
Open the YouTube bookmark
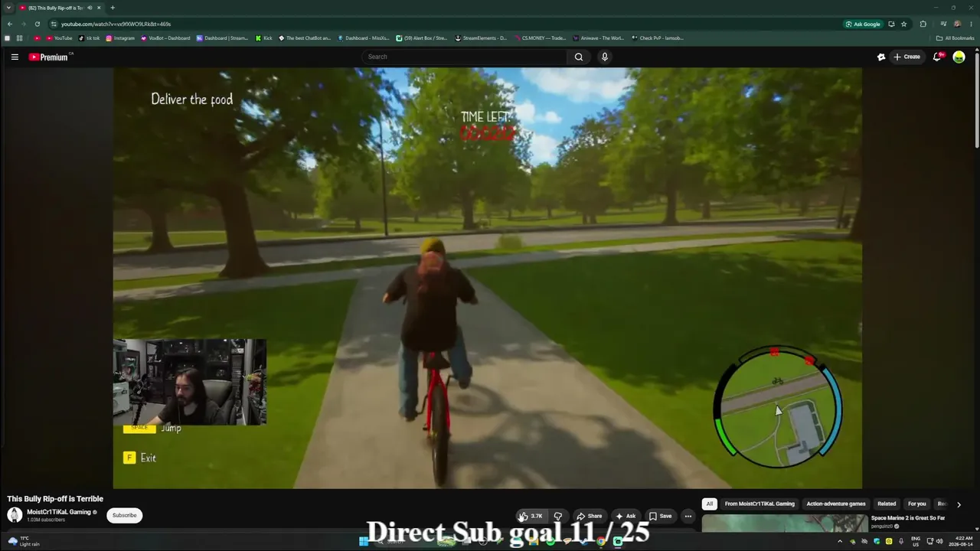(x=60, y=38)
